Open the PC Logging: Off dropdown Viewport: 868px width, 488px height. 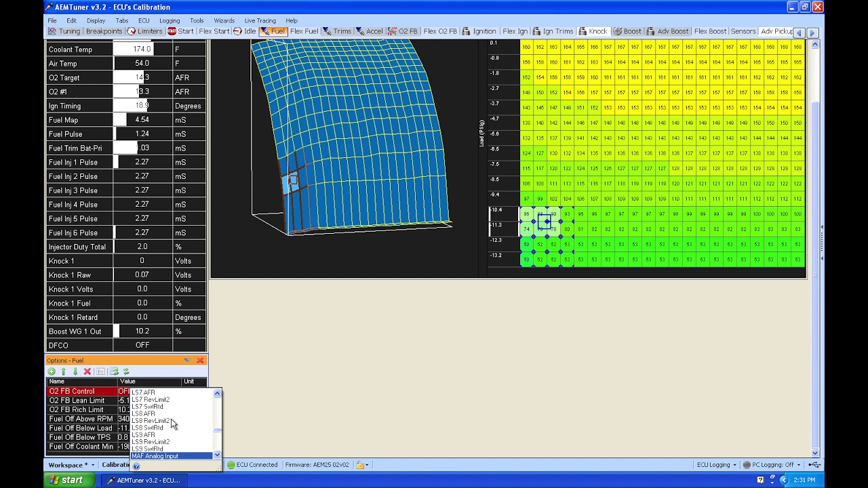coord(773,465)
